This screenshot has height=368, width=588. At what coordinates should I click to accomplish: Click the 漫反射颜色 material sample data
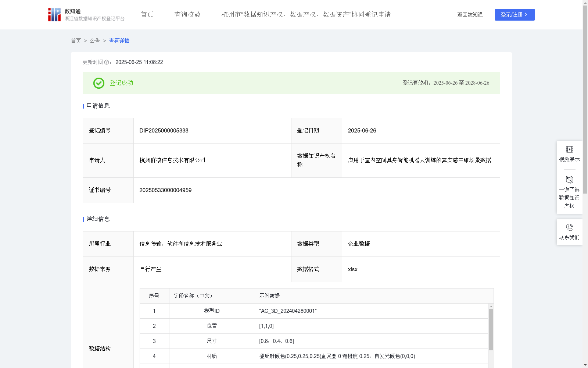click(x=337, y=356)
